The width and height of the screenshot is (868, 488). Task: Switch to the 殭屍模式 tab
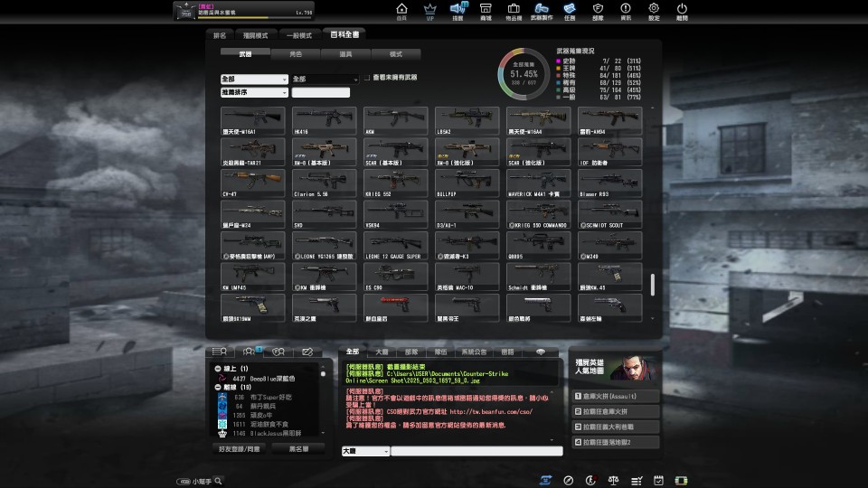(x=255, y=35)
